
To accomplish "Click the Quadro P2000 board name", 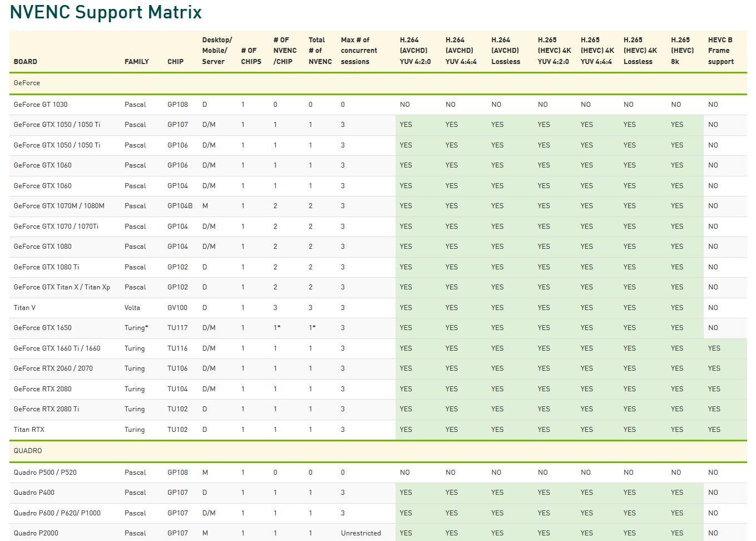I will point(36,533).
